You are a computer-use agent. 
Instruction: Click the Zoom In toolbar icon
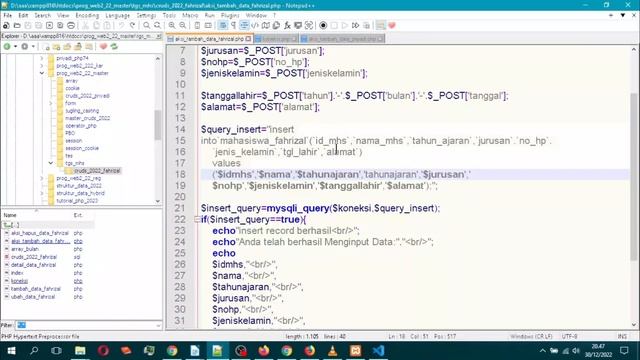[172, 25]
